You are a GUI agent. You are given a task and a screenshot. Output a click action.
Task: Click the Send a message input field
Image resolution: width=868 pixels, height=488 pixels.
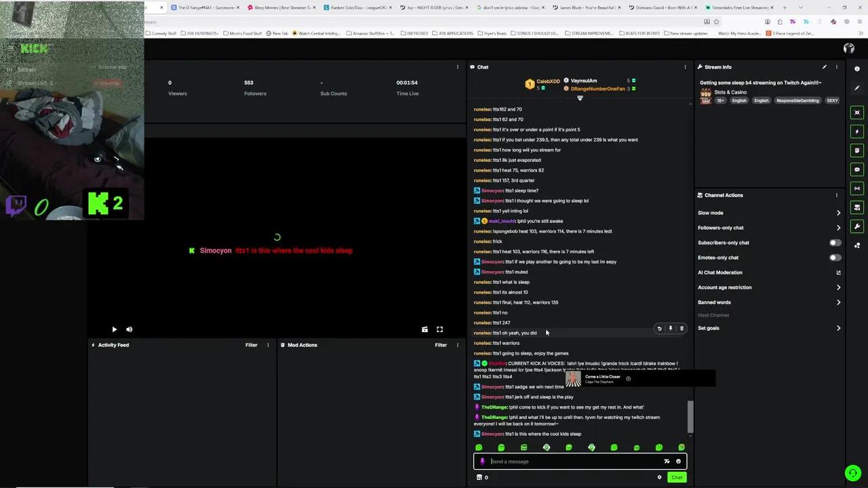(x=573, y=462)
